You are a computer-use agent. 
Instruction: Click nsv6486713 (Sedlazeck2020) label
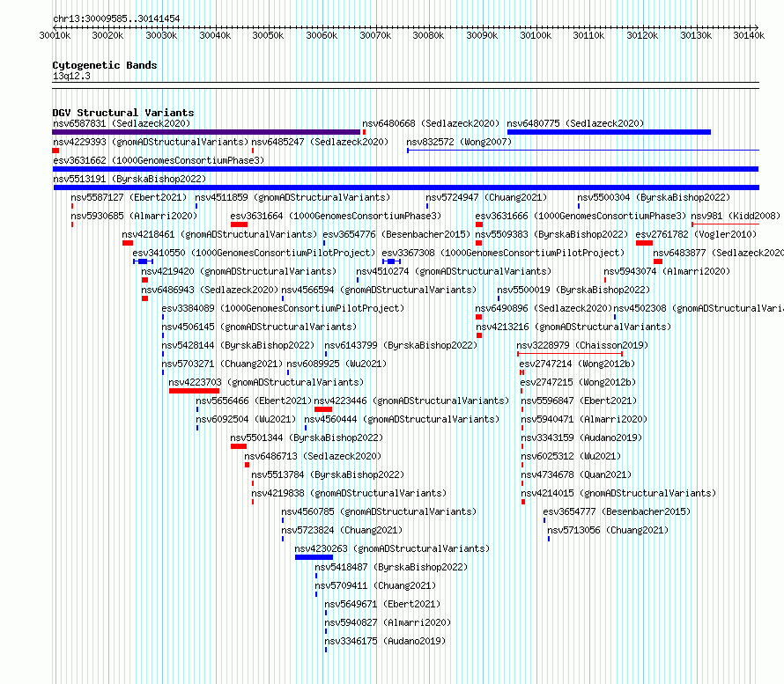pos(313,456)
